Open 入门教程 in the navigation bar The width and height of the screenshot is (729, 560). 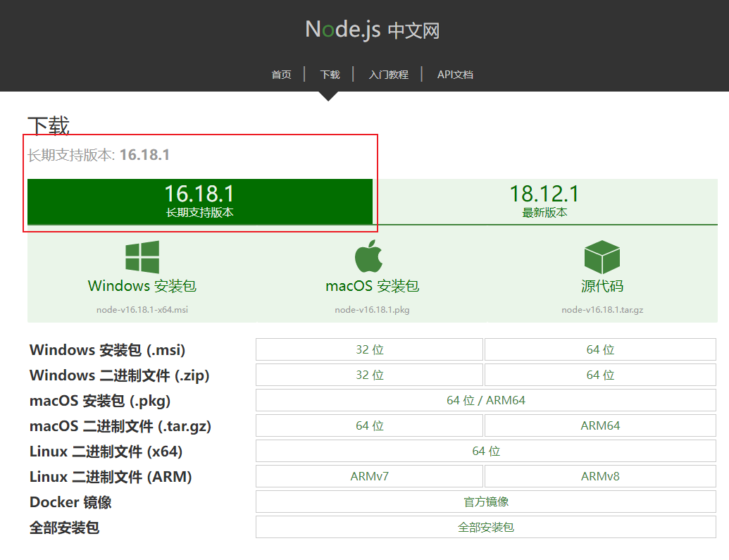tap(389, 75)
